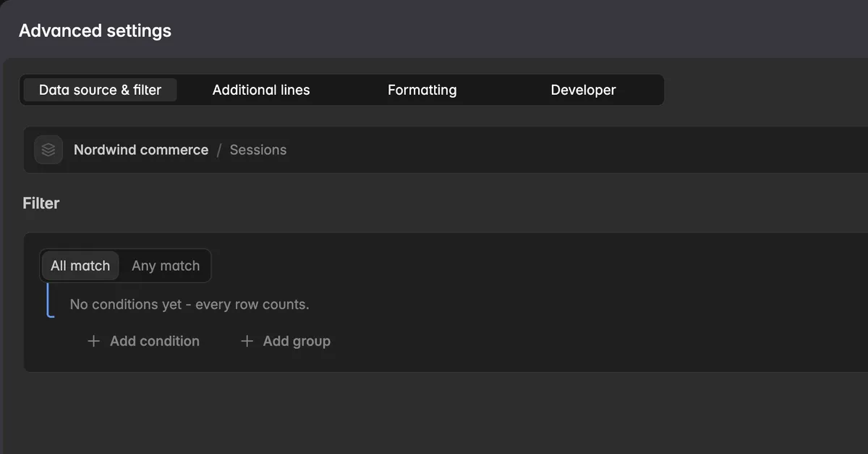Click the Filter section heading
868x454 pixels.
point(41,203)
